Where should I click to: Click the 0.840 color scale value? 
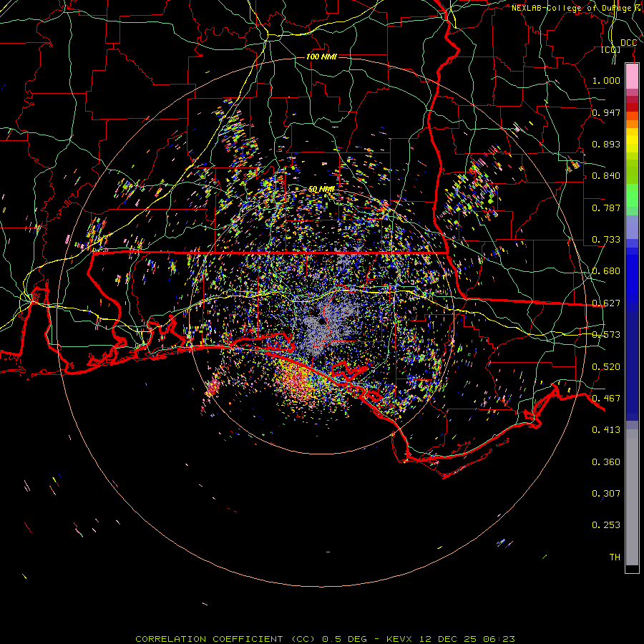(x=606, y=176)
